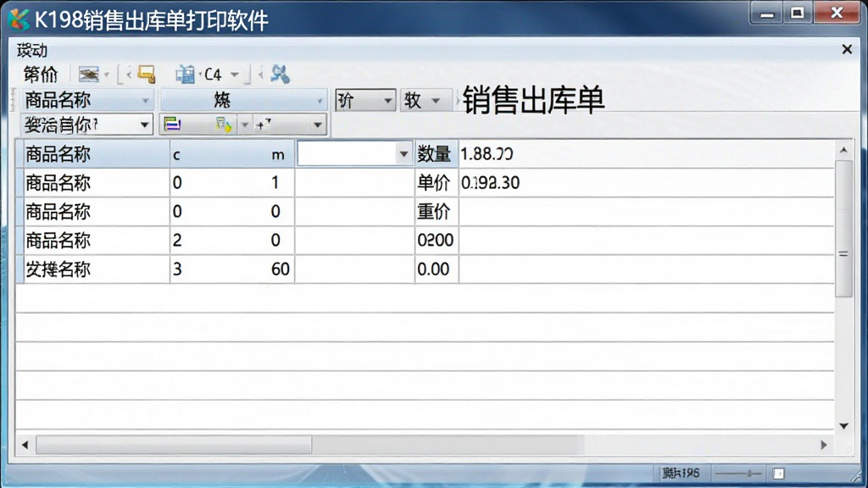Click the 销售出库单 title text
This screenshot has height=488, width=868.
coord(533,100)
